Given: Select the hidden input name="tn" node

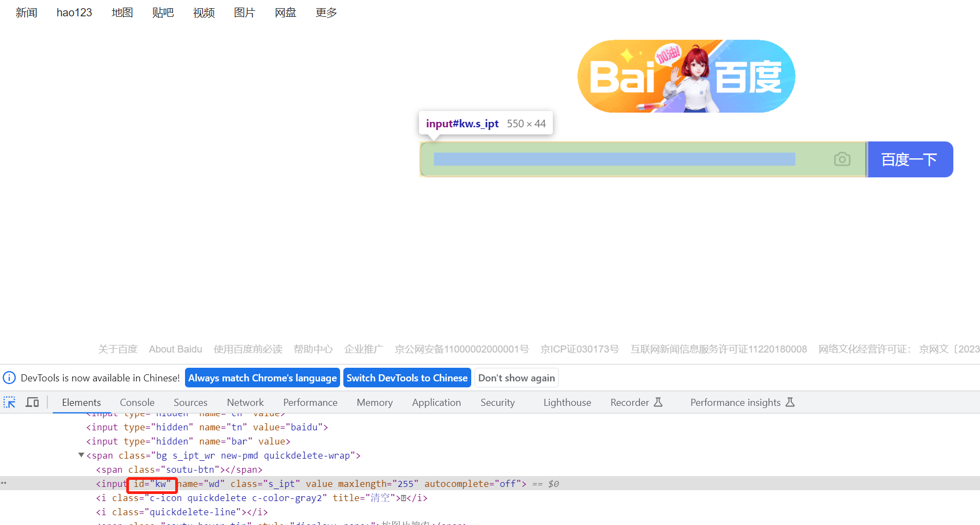Looking at the screenshot, I should [x=207, y=427].
